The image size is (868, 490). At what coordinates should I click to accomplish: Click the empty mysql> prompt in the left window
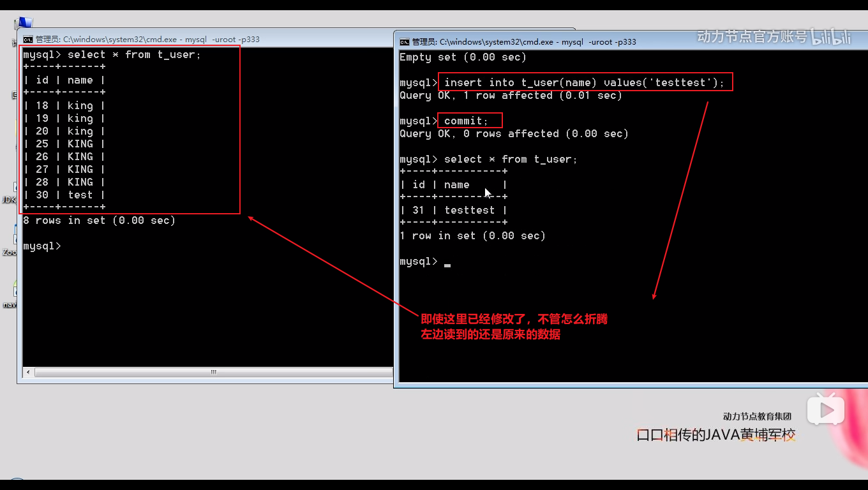tap(42, 246)
